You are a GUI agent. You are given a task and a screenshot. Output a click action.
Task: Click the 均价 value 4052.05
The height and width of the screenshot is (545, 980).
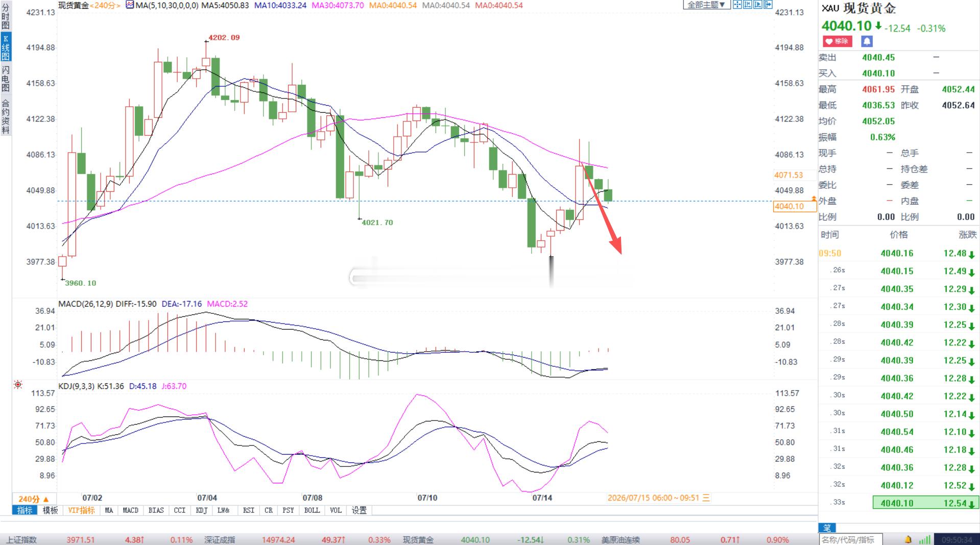pos(878,121)
